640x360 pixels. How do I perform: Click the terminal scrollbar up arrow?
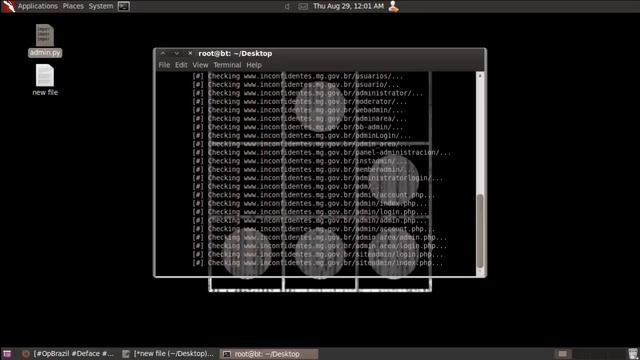[x=480, y=76]
